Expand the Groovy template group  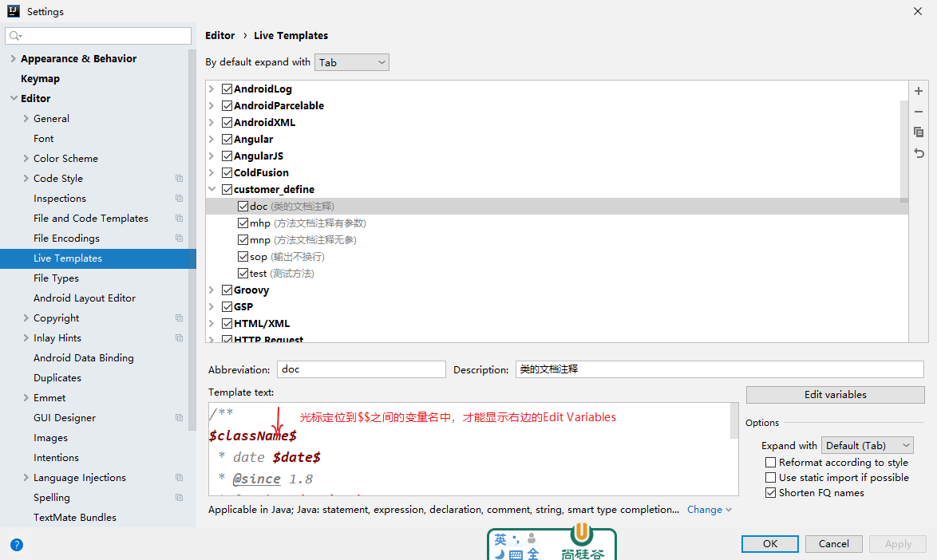pyautogui.click(x=212, y=290)
